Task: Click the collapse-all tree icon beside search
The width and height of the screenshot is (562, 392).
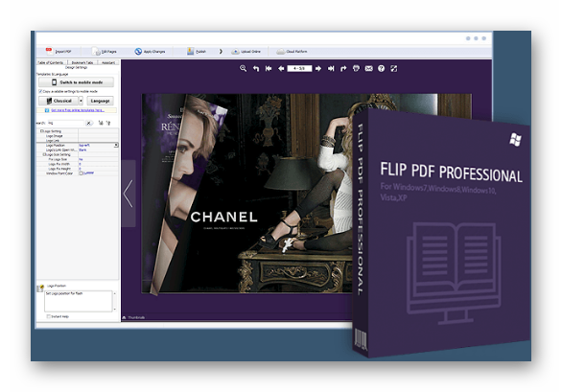Action: [108, 123]
